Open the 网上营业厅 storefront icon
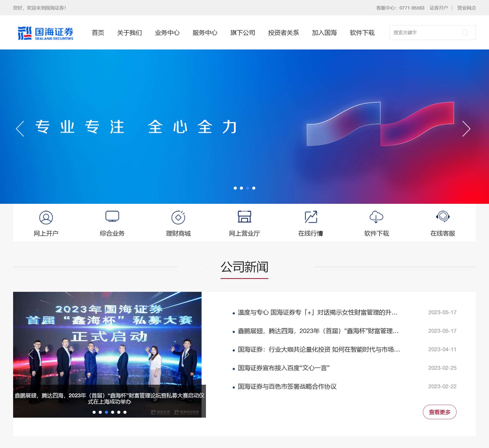Screen dimensions: 489x448 (244, 217)
